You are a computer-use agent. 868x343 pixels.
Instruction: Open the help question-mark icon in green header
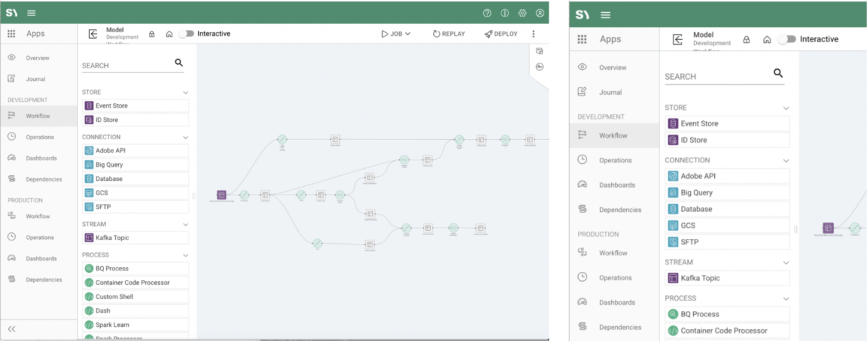[x=487, y=13]
